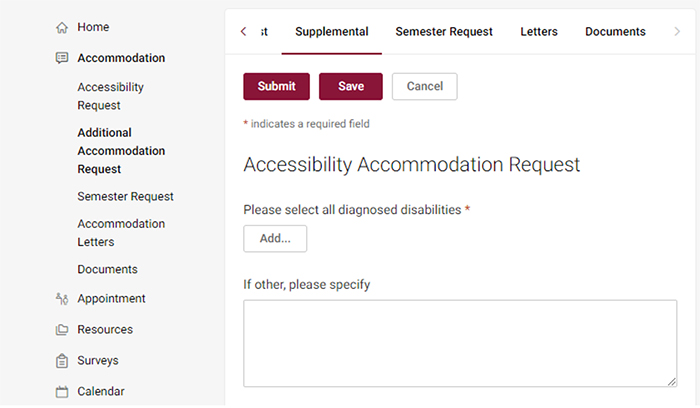Switch to the Semester Request tab

(444, 32)
